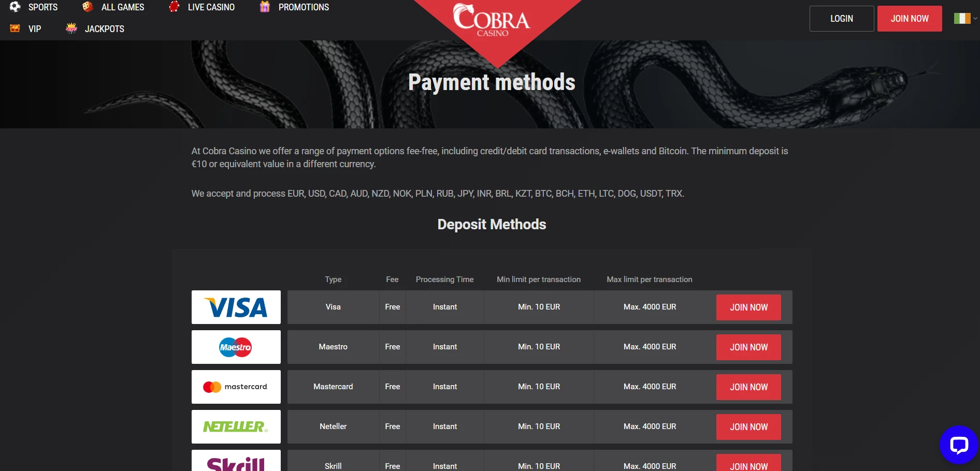Click 'Min limit per transaction' header

pos(539,279)
